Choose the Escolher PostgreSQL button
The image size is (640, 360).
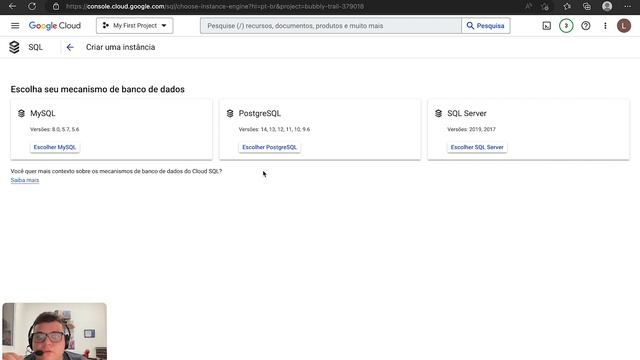(269, 147)
